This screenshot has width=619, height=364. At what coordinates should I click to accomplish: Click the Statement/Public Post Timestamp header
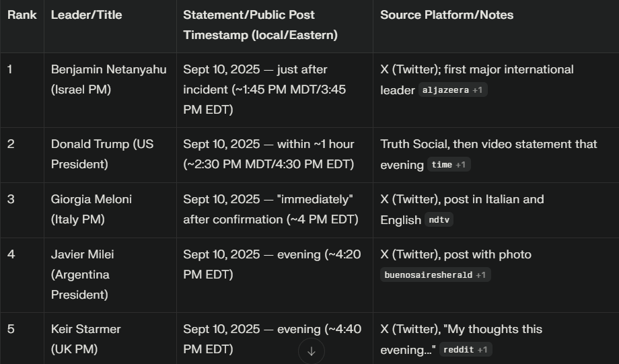click(x=260, y=25)
